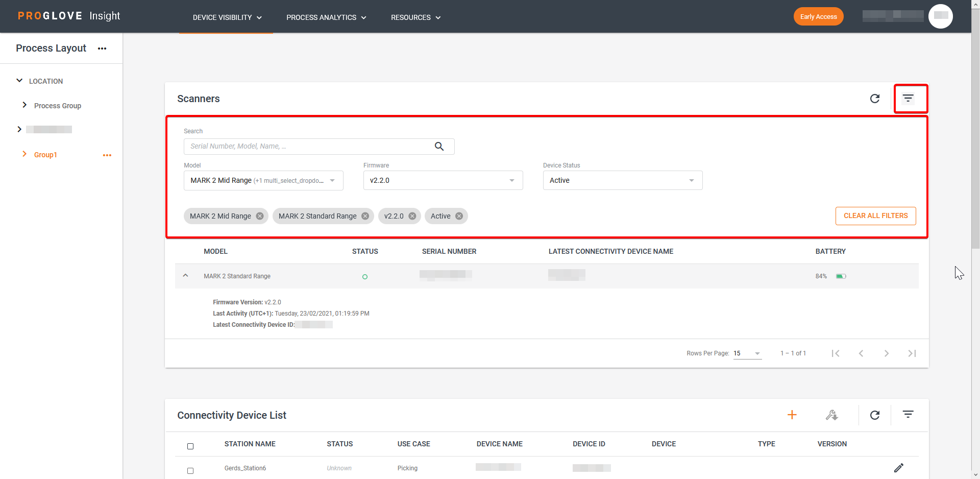
Task: Click the Early Access button
Action: [x=818, y=16]
